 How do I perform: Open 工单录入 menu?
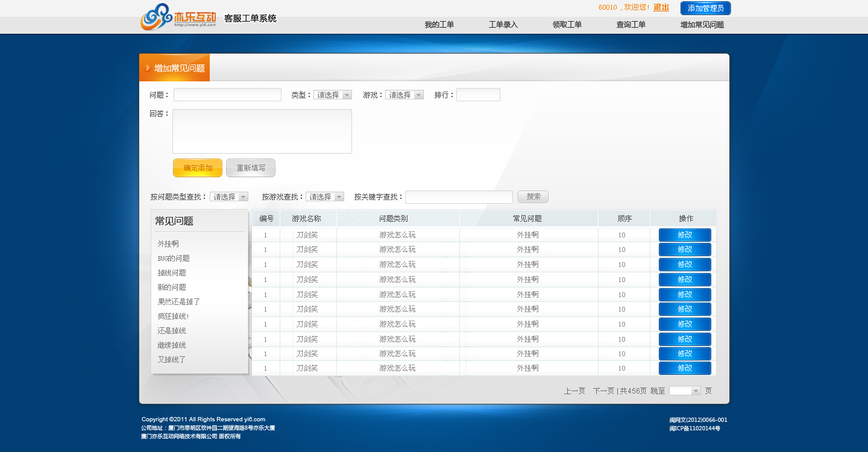click(503, 25)
